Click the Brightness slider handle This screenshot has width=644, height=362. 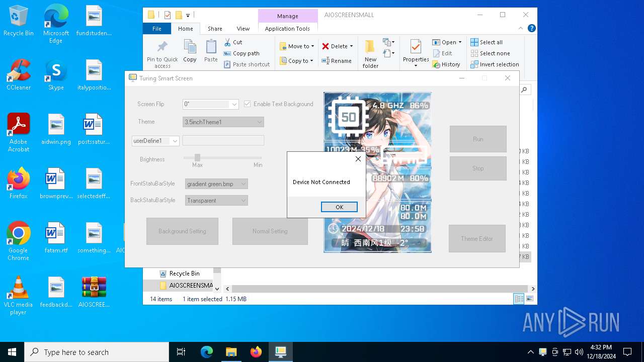pyautogui.click(x=197, y=158)
